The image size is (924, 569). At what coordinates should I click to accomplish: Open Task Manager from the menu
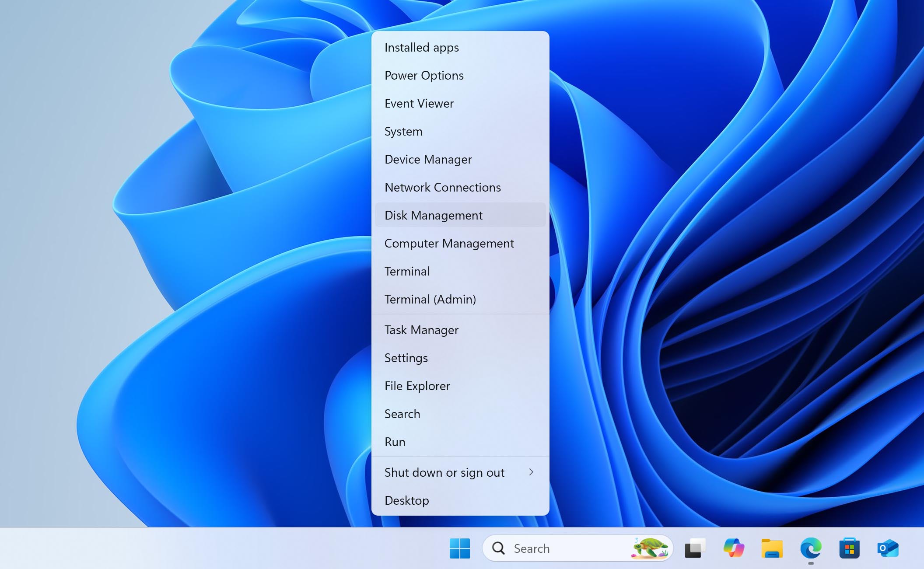[460, 330]
